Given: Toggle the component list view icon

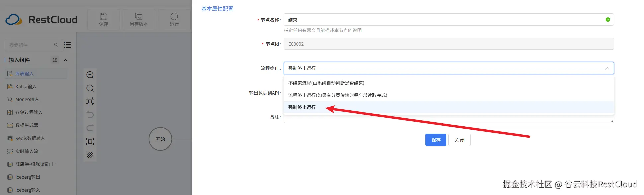Looking at the screenshot, I should (67, 45).
